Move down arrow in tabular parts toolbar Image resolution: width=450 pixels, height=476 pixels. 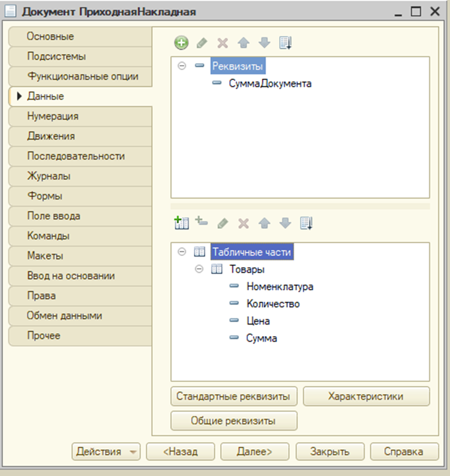click(x=286, y=223)
